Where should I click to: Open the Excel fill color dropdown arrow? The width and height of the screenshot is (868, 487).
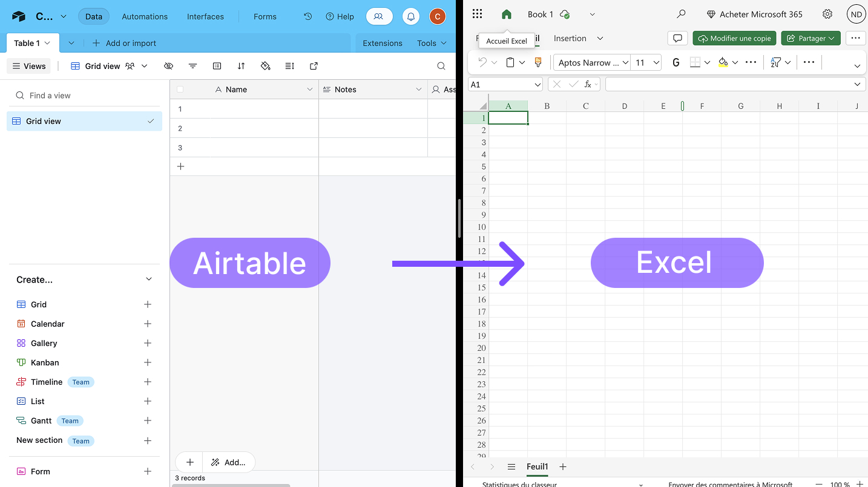pos(735,62)
